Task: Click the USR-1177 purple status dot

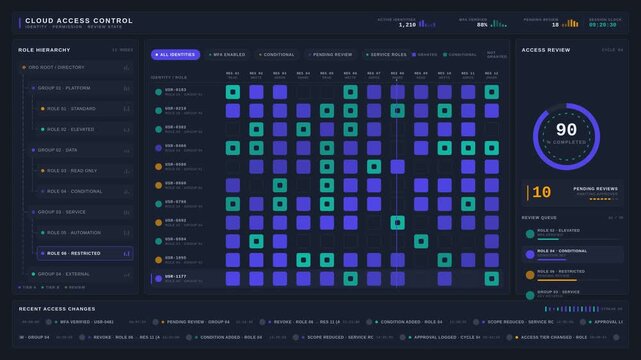Action: point(159,279)
